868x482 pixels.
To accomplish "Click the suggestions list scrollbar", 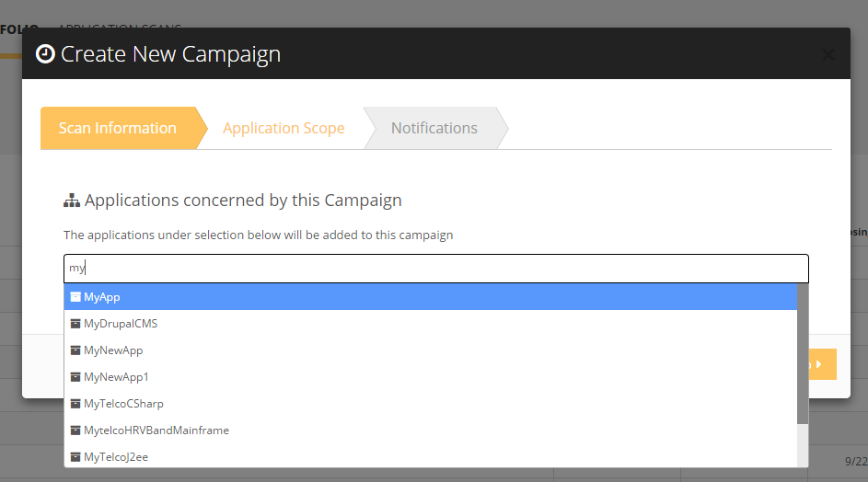I will (x=803, y=354).
